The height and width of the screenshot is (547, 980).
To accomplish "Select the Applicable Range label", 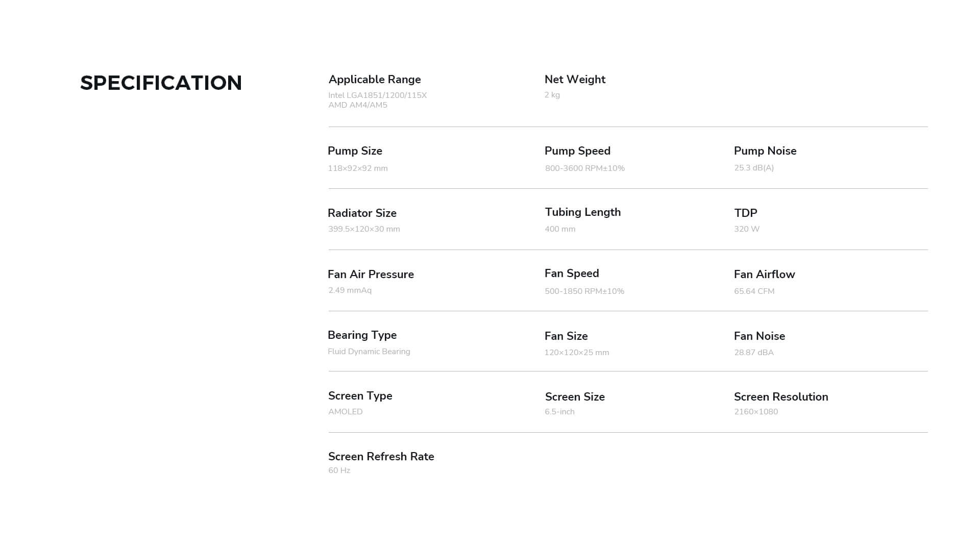I will pos(375,80).
